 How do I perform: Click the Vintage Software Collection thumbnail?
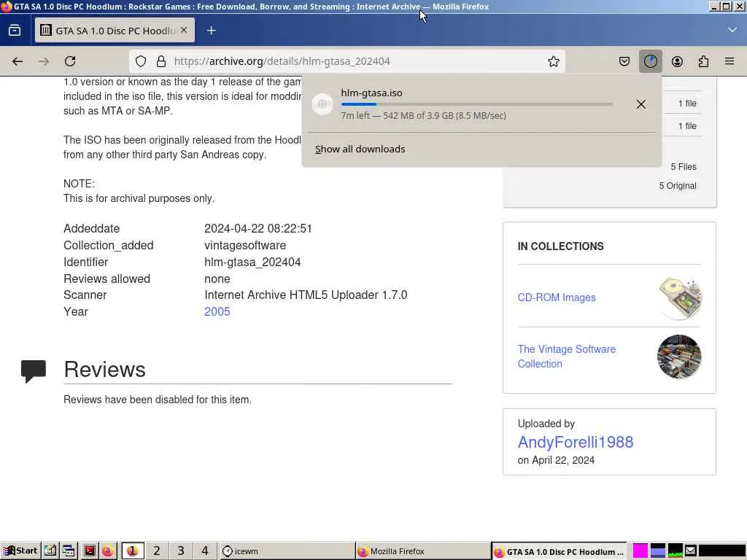679,357
